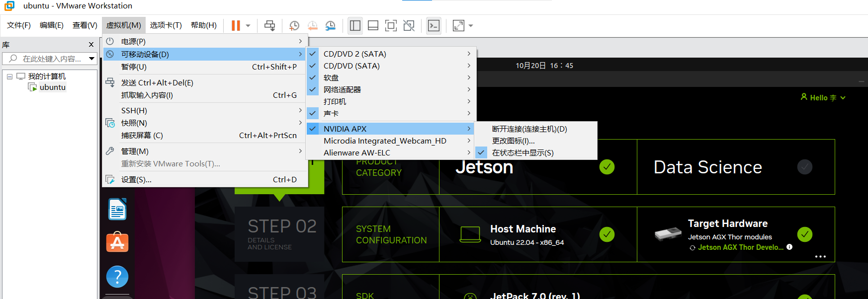Open the 编辑(E) menu
This screenshot has height=299, width=868.
52,25
